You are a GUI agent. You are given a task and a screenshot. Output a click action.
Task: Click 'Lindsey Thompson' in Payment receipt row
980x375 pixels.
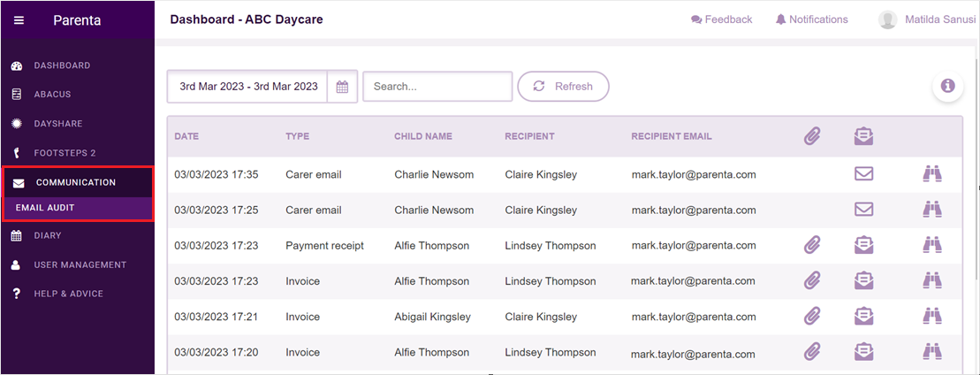click(550, 246)
